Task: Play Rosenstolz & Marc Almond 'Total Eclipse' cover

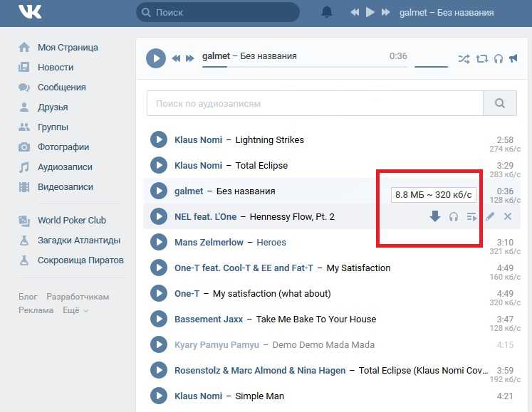Action: (x=159, y=370)
